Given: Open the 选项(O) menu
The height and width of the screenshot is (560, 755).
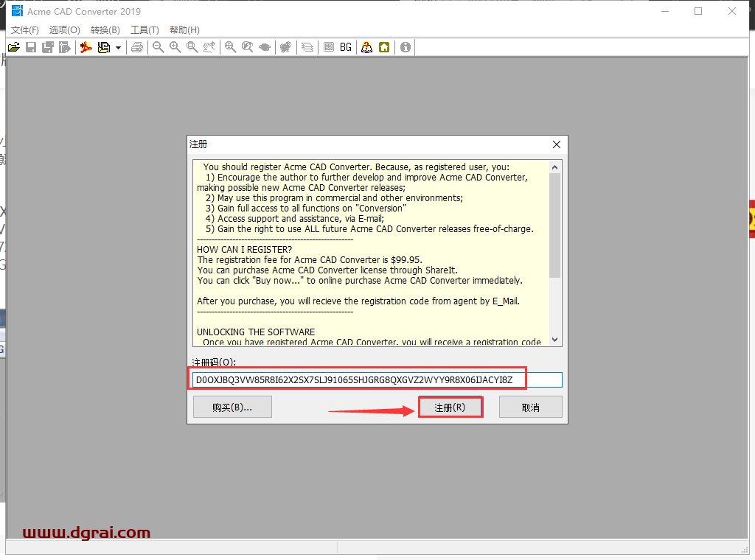Looking at the screenshot, I should pyautogui.click(x=65, y=29).
